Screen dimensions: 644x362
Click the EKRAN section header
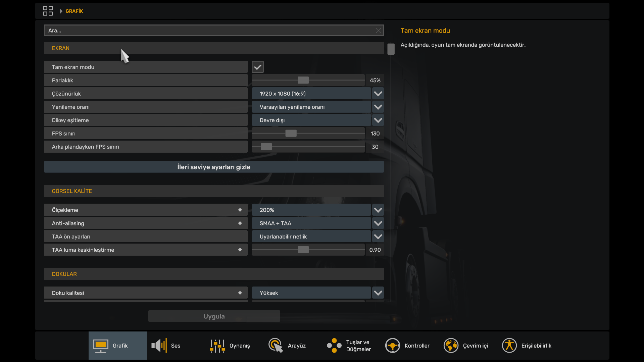coord(214,48)
